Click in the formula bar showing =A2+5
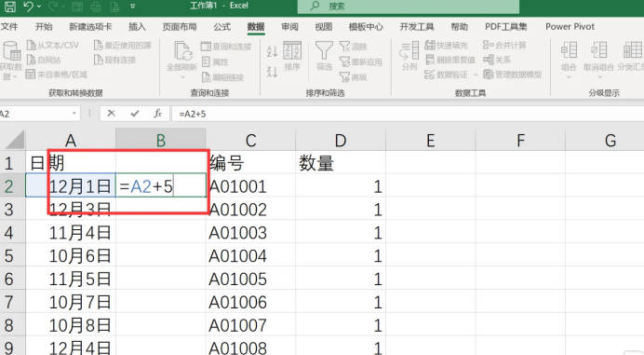 [407, 114]
